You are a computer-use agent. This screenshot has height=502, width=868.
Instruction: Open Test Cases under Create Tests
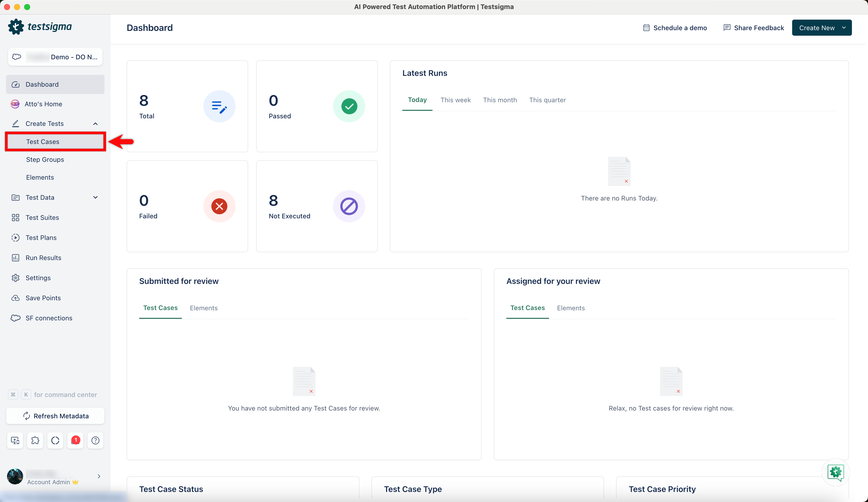55,142
